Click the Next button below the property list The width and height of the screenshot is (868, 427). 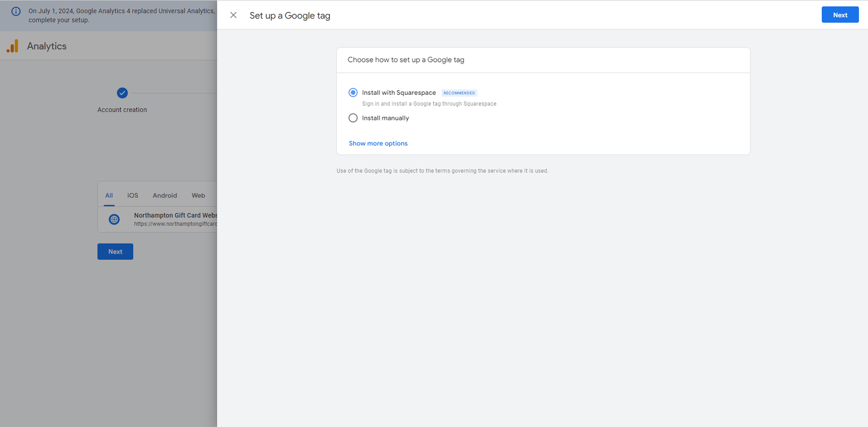[115, 251]
